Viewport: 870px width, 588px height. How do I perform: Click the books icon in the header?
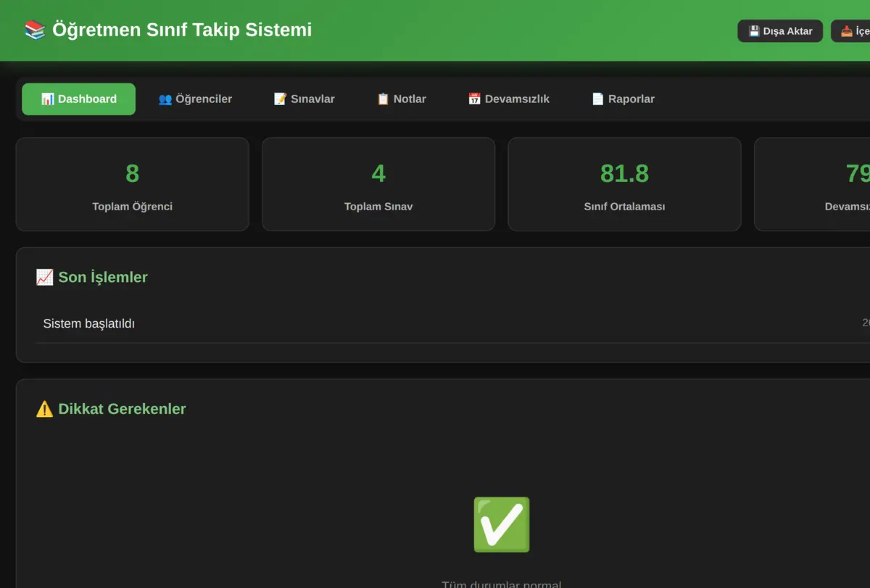[x=35, y=30]
